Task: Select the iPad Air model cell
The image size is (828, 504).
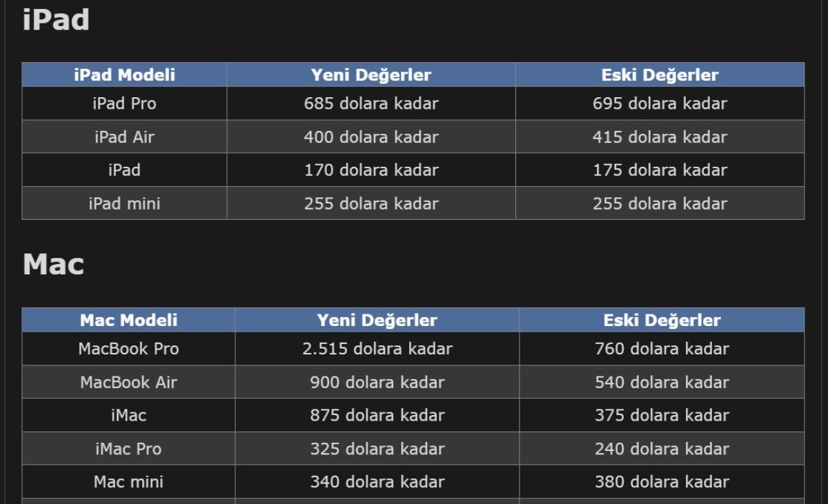Action: click(x=124, y=137)
